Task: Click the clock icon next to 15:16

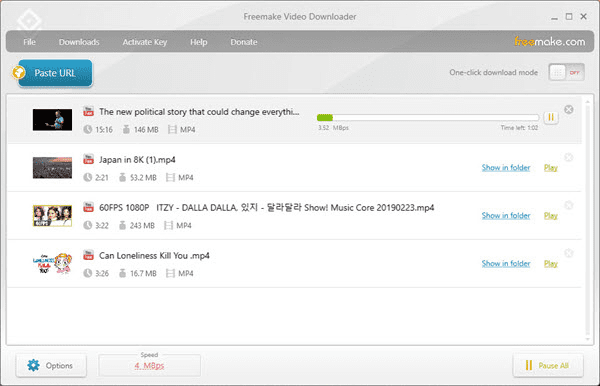Action: pyautogui.click(x=88, y=130)
